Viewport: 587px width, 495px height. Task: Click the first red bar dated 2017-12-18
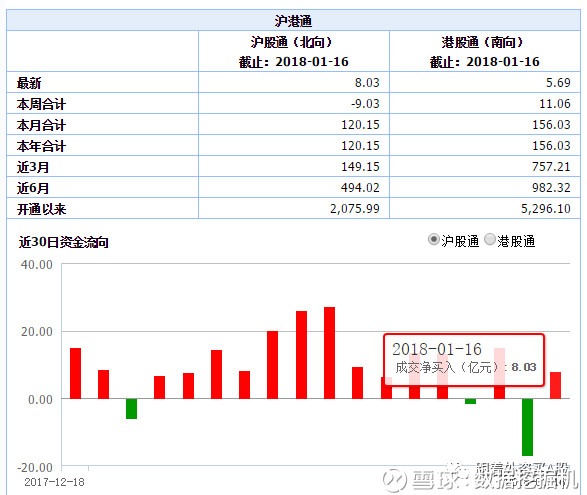tap(75, 373)
